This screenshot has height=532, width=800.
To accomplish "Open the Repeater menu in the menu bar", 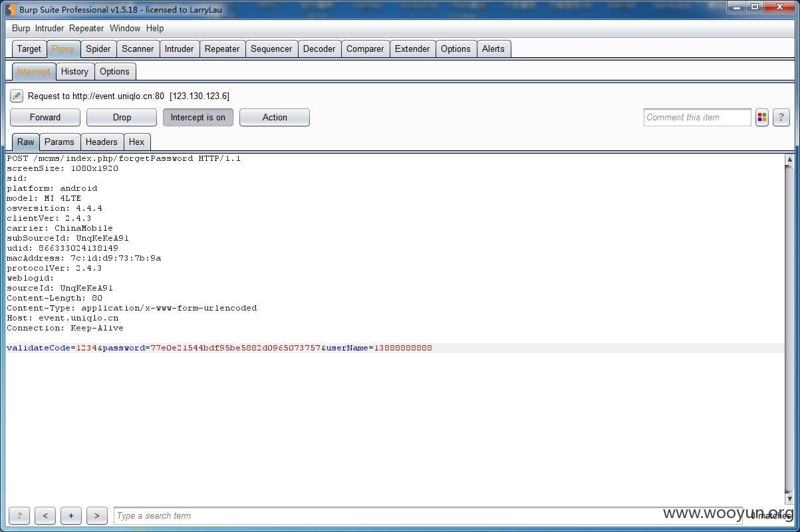I will (86, 29).
